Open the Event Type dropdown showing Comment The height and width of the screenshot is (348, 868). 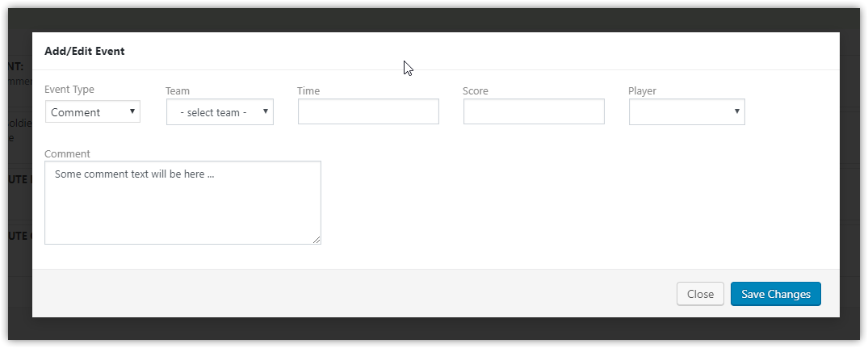point(92,111)
